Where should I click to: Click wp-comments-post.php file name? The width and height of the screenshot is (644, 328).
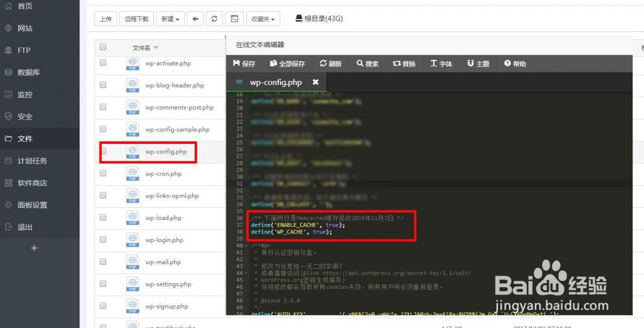[180, 108]
